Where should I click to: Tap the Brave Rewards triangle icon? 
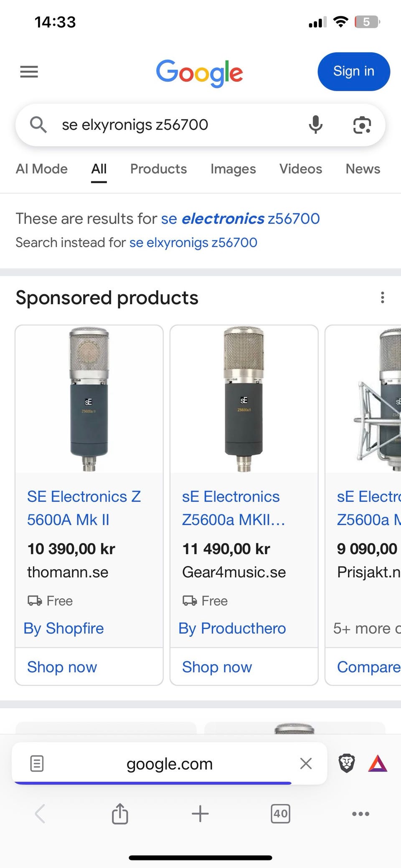point(378,764)
